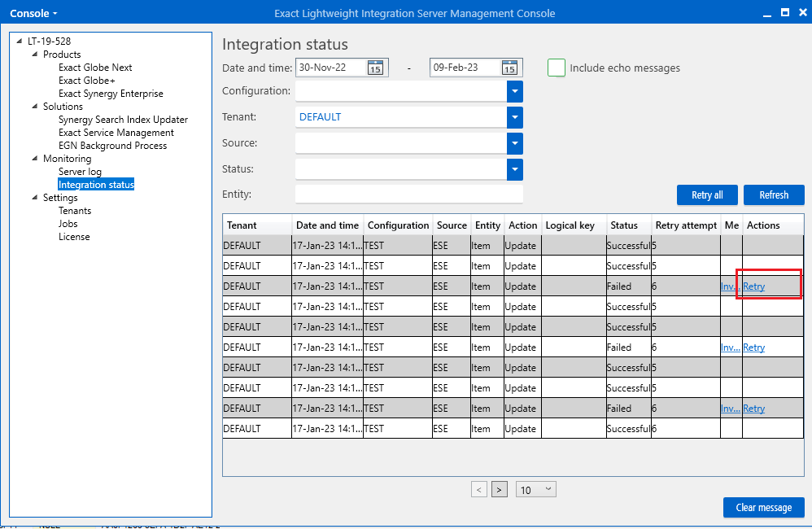Open the start date calendar picker
This screenshot has height=529, width=812.
375,68
